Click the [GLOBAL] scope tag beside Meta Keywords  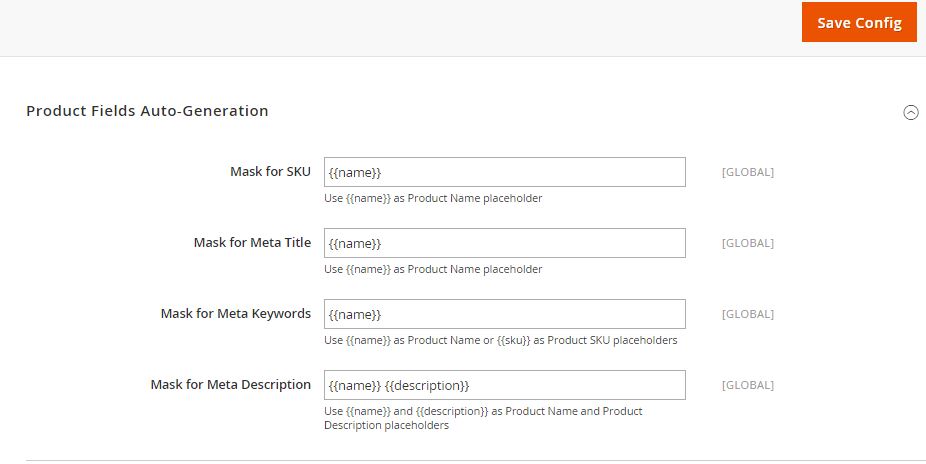coord(747,314)
